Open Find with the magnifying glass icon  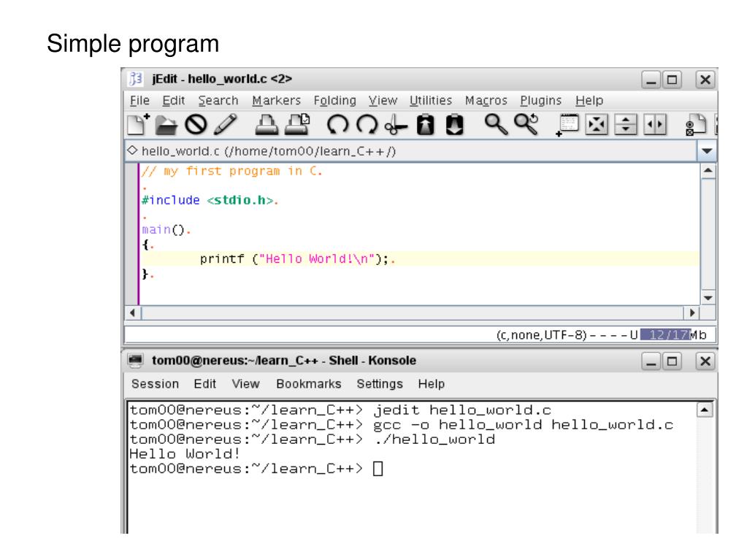(496, 125)
